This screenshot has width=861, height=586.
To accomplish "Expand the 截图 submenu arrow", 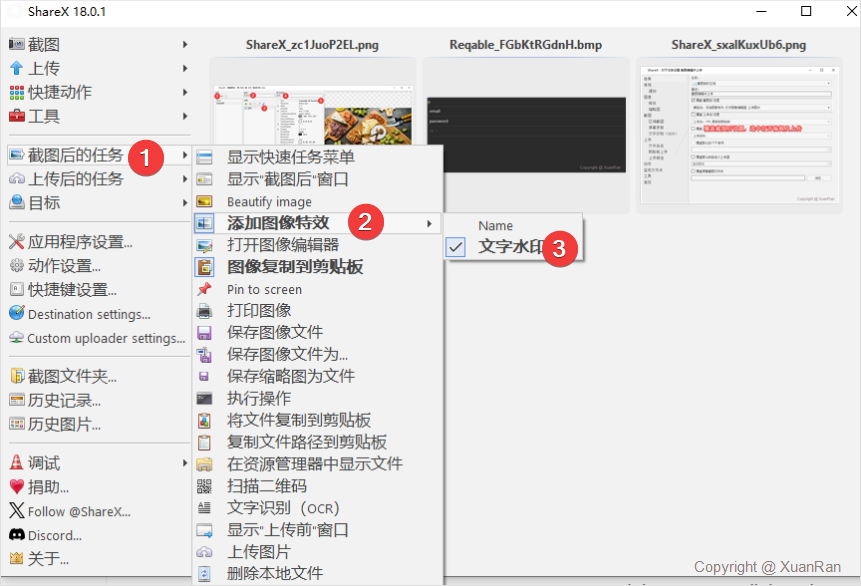I will [185, 44].
